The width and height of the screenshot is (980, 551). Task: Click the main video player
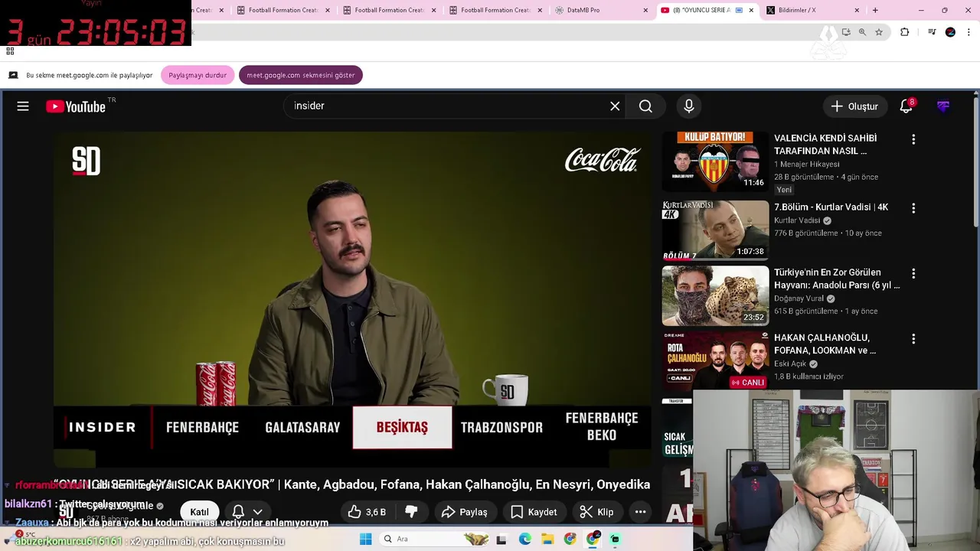[x=352, y=298]
